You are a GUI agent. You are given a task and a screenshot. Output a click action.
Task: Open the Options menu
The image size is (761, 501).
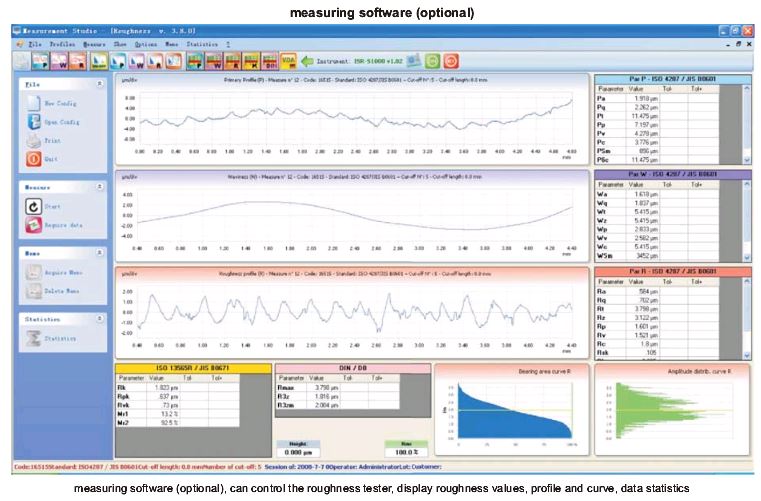click(145, 45)
